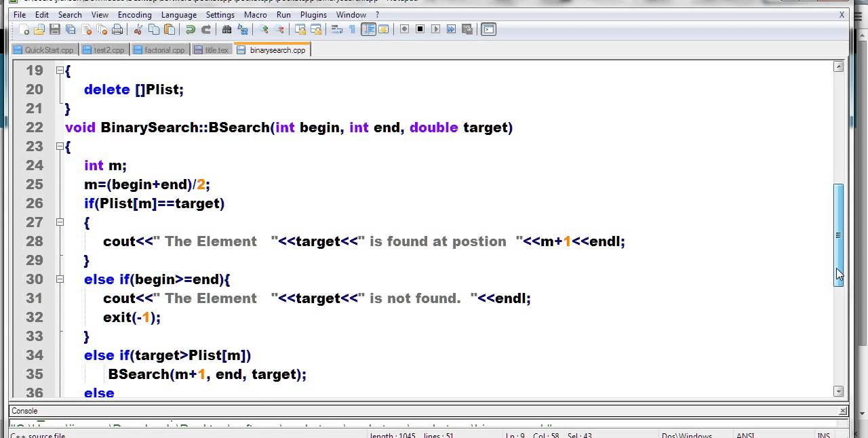Click the Save All toolbar icon

(x=71, y=29)
